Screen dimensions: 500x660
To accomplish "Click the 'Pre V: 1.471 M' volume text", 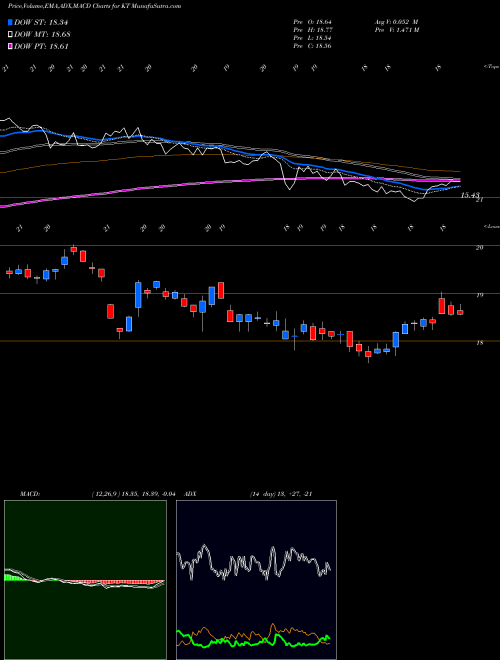I will click(396, 30).
